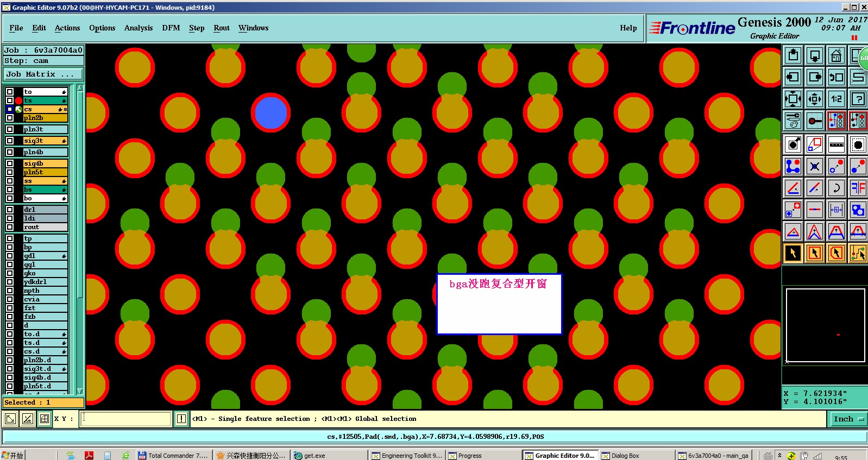Toggle display of layer rout
Image resolution: width=868 pixels, height=460 pixels.
click(x=10, y=227)
